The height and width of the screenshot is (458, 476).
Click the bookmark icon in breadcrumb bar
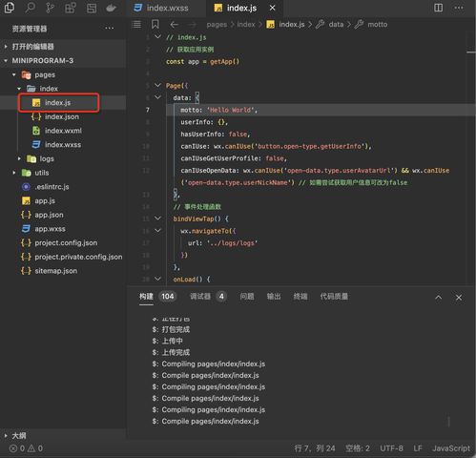pyautogui.click(x=155, y=24)
